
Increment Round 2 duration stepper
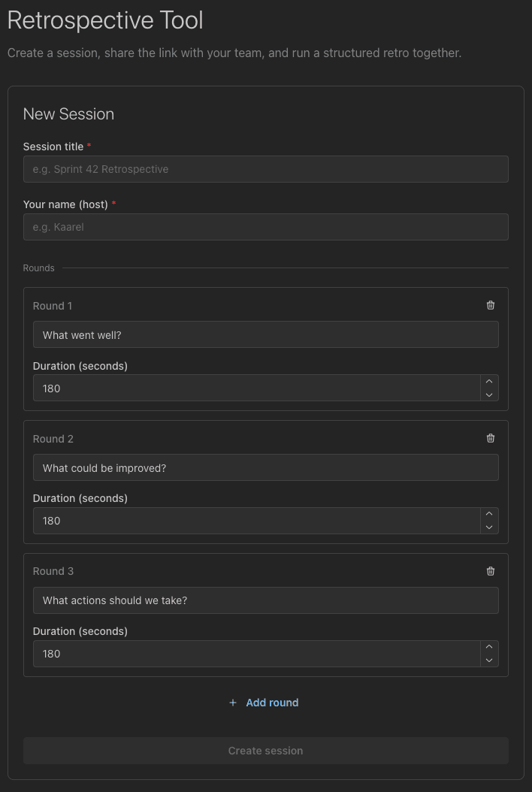coord(489,514)
